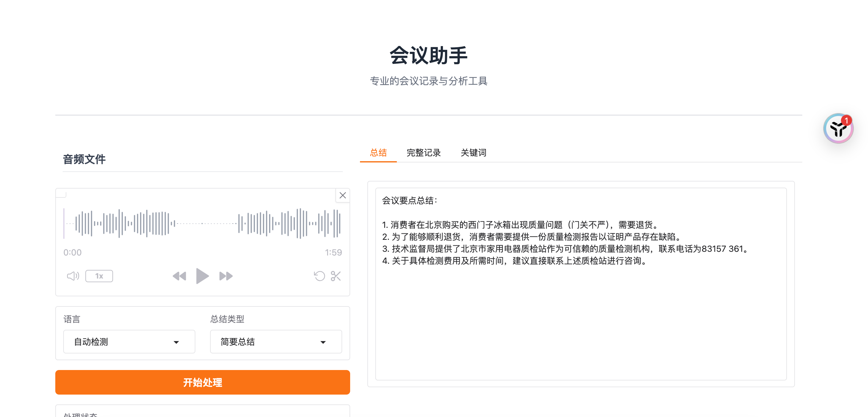868x417 pixels.
Task: Select the play button to start audio playback
Action: coord(202,276)
